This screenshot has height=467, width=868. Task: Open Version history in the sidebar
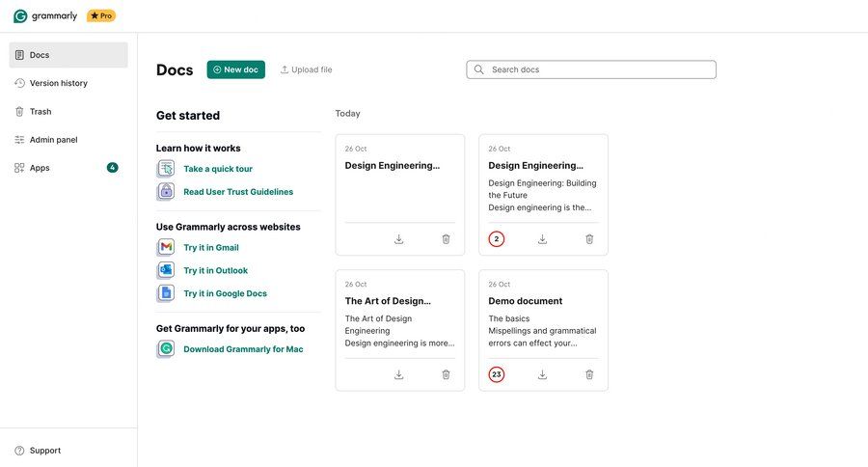68,83
